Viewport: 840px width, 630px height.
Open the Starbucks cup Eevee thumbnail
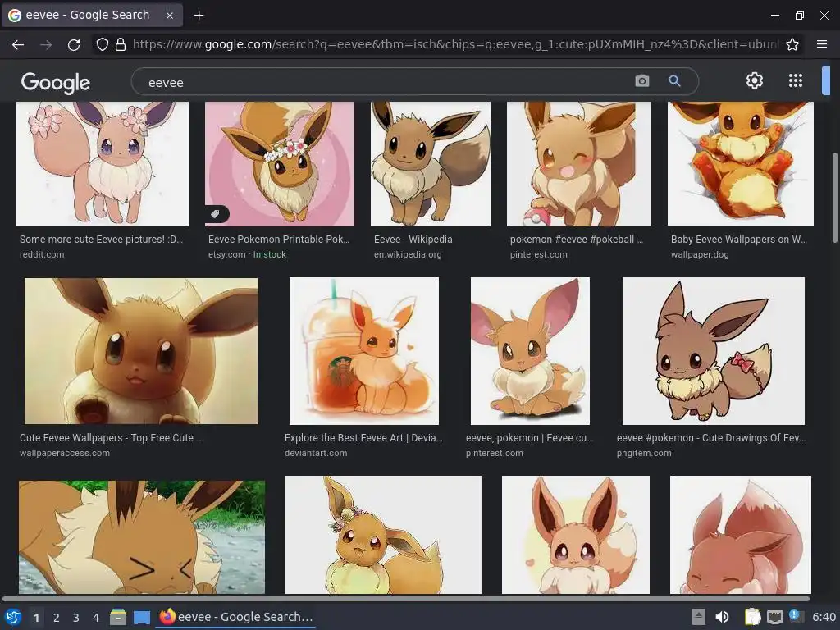pyautogui.click(x=364, y=351)
